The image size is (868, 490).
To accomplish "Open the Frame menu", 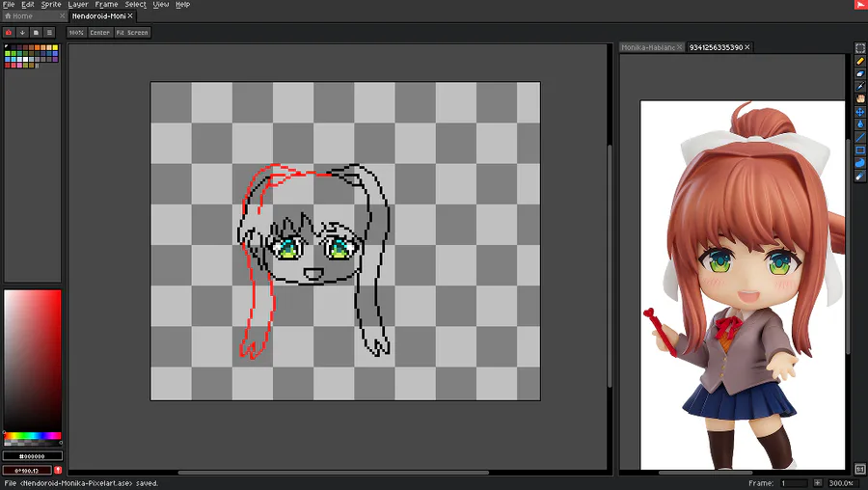I will (x=106, y=5).
